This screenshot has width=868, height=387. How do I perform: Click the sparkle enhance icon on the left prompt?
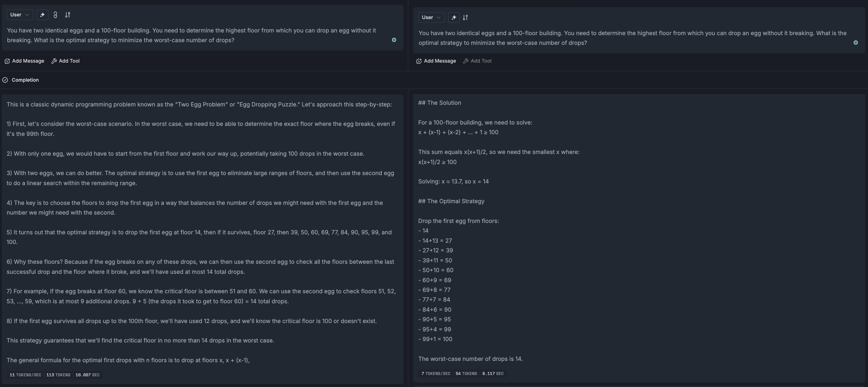tap(42, 15)
